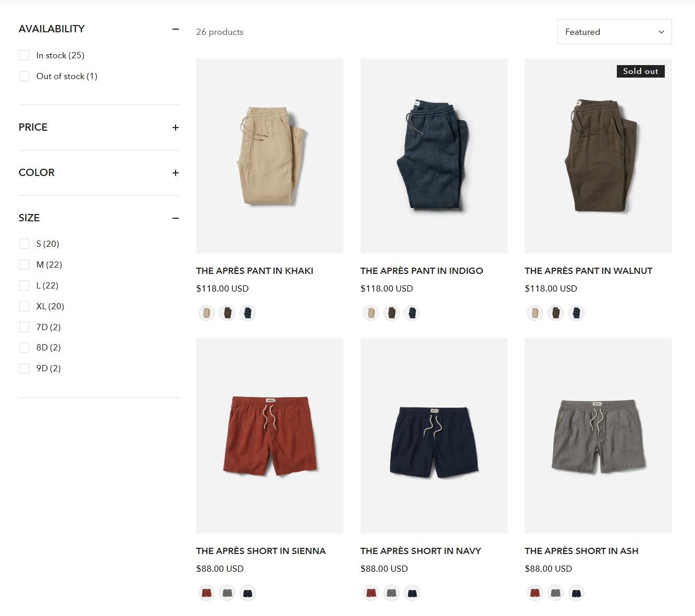Enable the In stock availability filter
695x616 pixels.
pyautogui.click(x=24, y=55)
